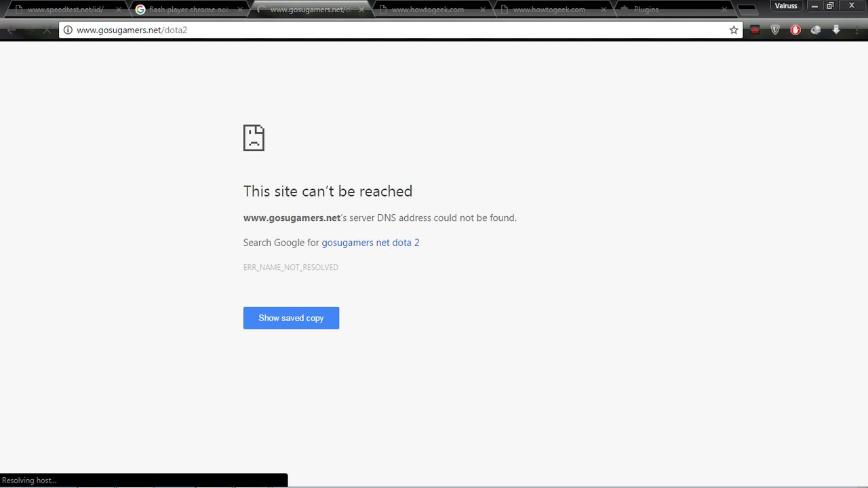Screen dimensions: 868x488
Task: Click the "This site can't be reached" heading
Action: pyautogui.click(x=328, y=192)
